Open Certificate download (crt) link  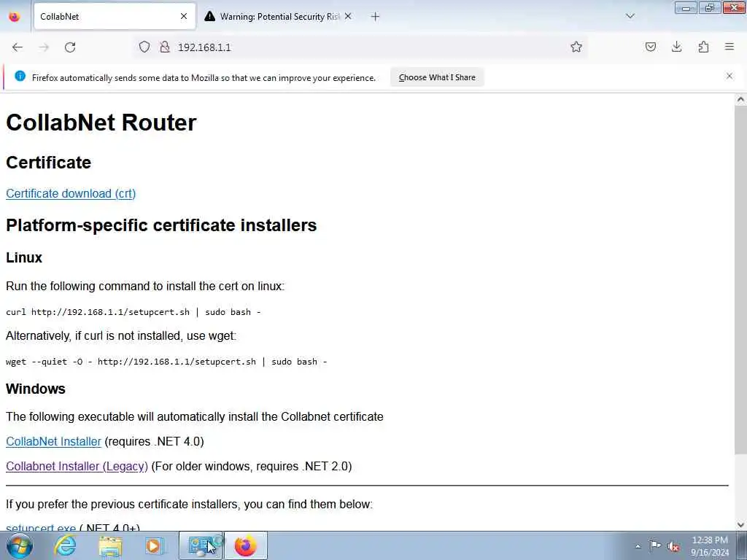71,193
